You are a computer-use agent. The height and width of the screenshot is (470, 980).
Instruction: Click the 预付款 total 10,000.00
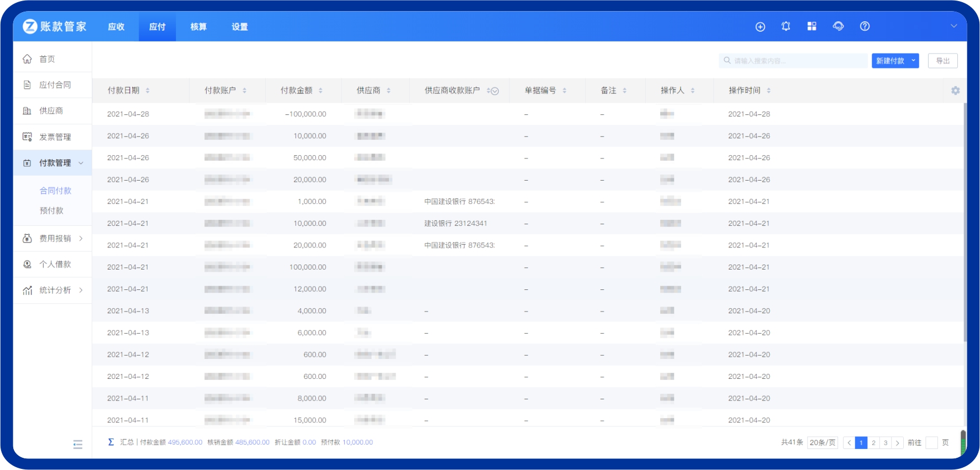coord(357,442)
